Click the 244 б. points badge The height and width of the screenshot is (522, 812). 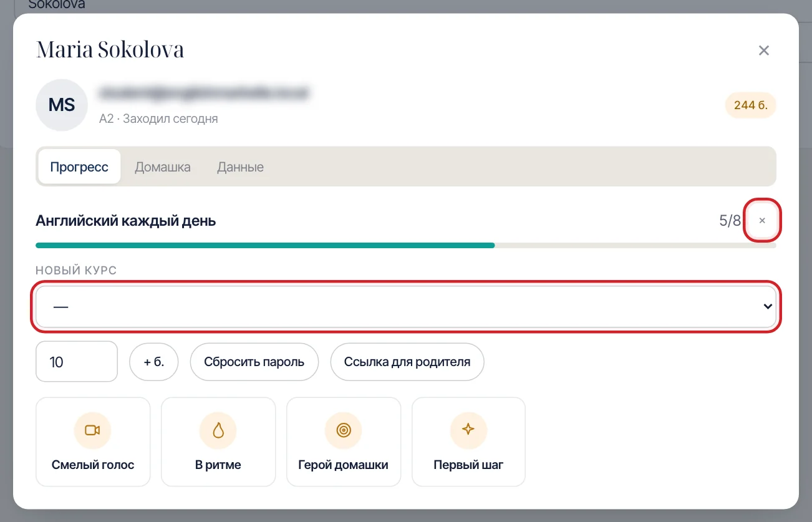[x=751, y=105]
